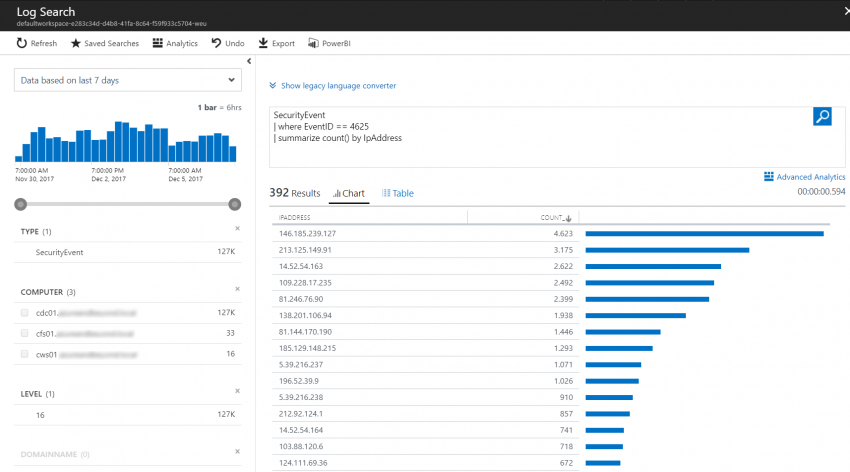
Task: Select IP address 5.39.216.237
Action: coord(300,365)
